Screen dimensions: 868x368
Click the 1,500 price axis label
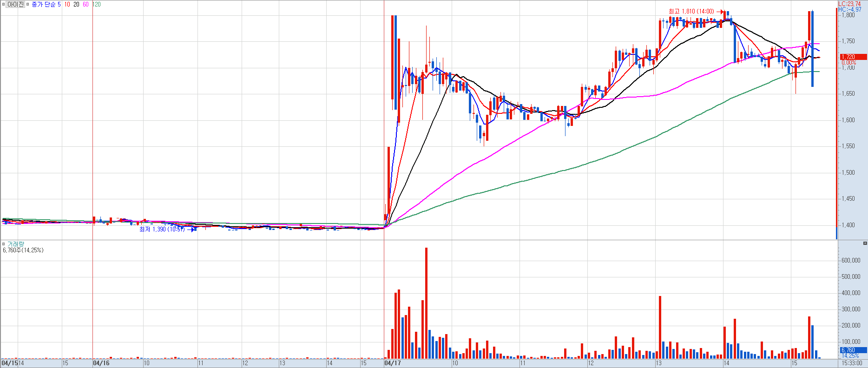tap(848, 172)
